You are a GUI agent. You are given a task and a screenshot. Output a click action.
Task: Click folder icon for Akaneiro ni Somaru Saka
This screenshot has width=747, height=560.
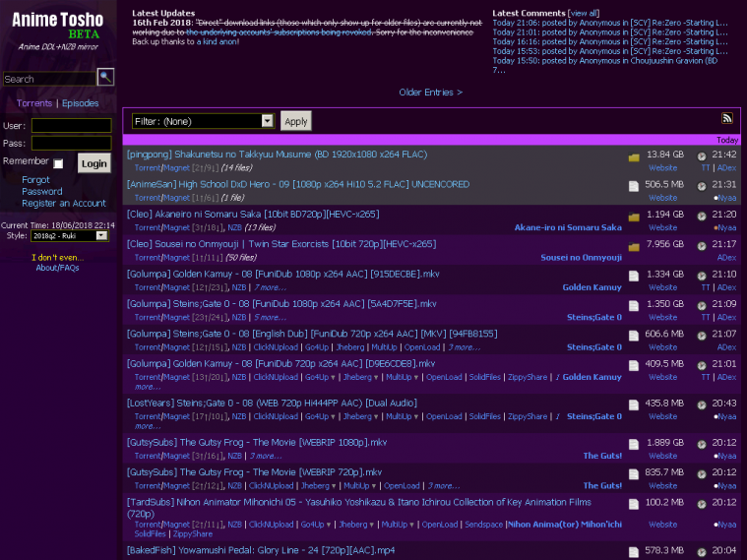(x=634, y=218)
